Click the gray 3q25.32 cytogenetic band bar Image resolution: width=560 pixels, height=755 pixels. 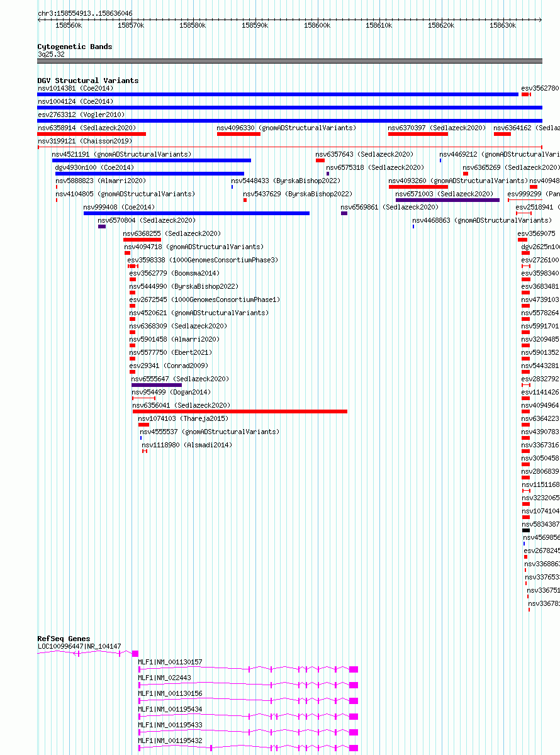tap(290, 61)
